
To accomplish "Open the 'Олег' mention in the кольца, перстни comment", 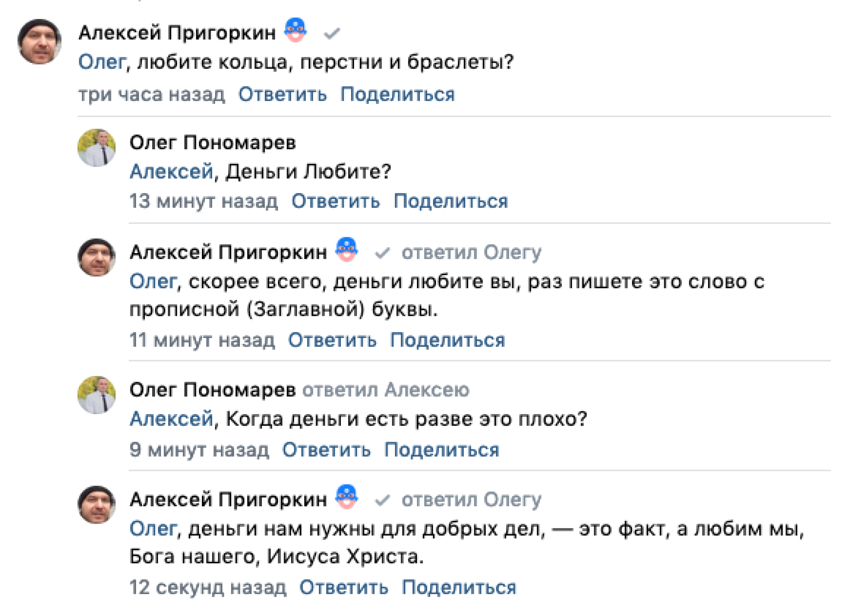I will tap(102, 62).
